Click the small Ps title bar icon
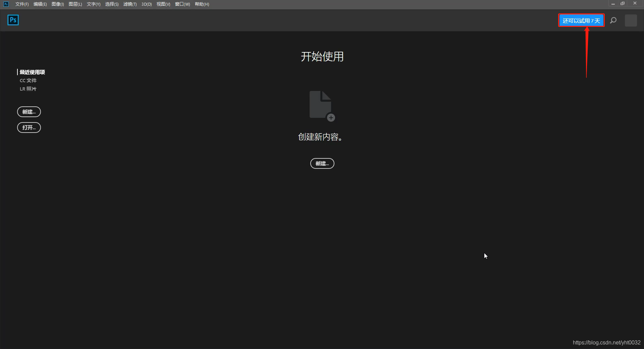644x349 pixels. click(6, 4)
